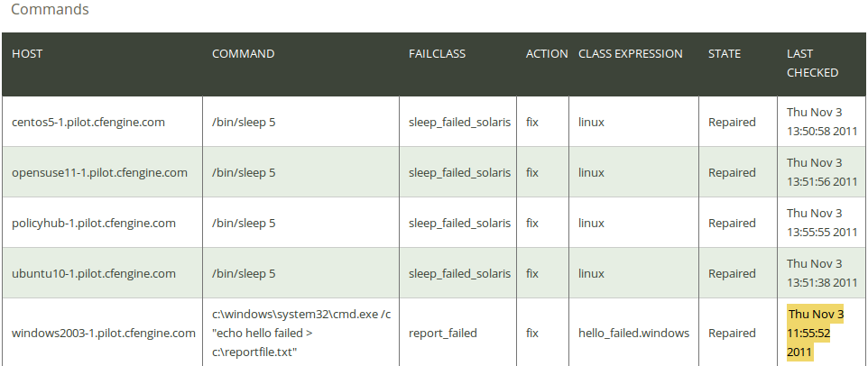This screenshot has width=868, height=366.
Task: Select the report_failed failclass cell
Action: click(443, 333)
